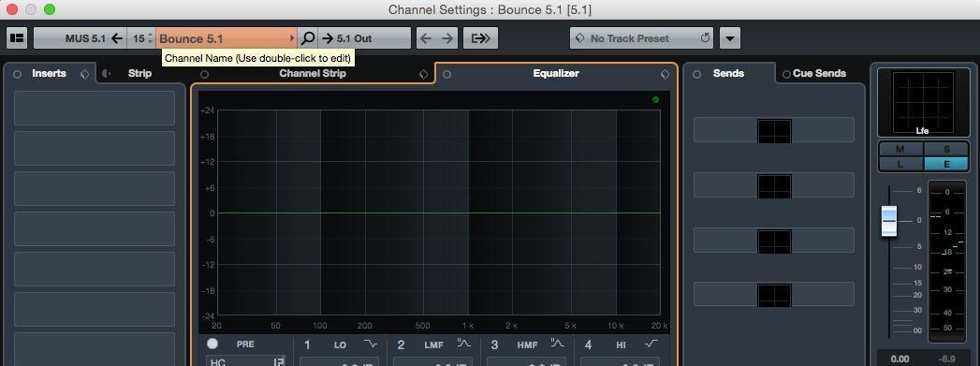Click the second send surround panner

pyautogui.click(x=774, y=185)
